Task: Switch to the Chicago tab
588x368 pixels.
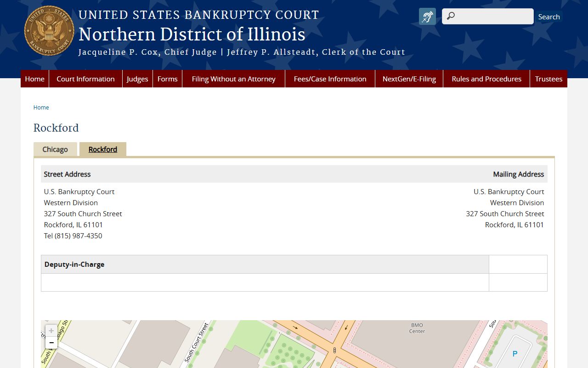Action: pyautogui.click(x=55, y=149)
